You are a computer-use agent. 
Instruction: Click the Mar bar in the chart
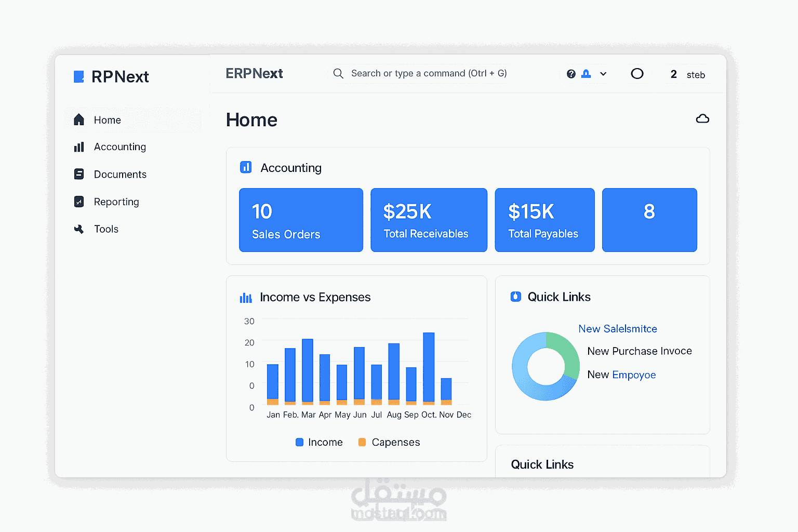pyautogui.click(x=308, y=371)
